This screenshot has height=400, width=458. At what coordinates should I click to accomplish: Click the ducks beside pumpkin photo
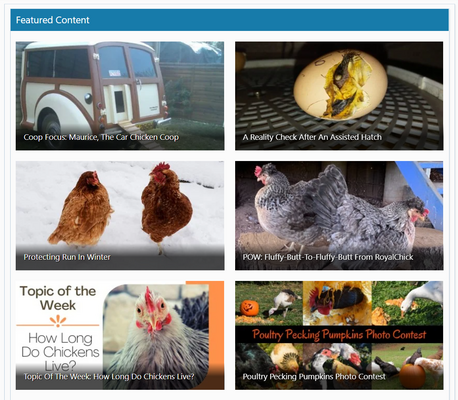point(337,366)
